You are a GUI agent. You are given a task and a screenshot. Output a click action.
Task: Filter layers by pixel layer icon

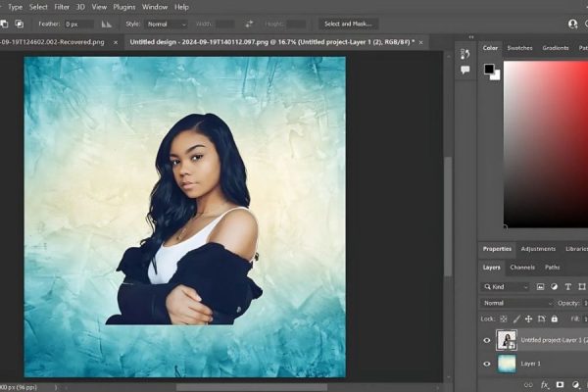[x=541, y=287]
